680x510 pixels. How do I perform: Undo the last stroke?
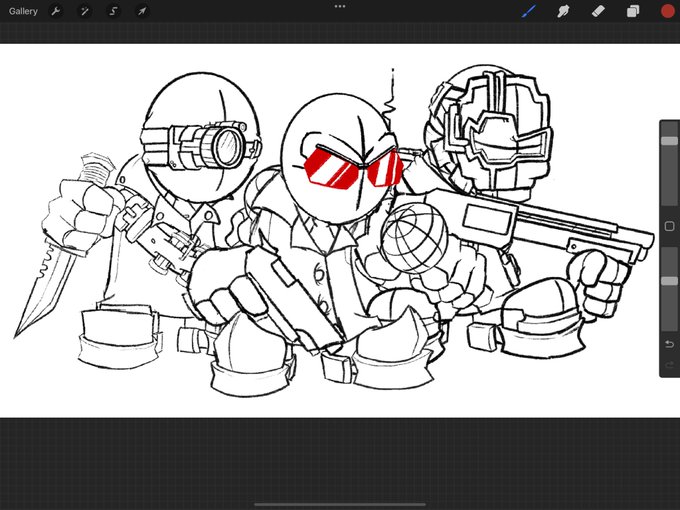[x=669, y=344]
